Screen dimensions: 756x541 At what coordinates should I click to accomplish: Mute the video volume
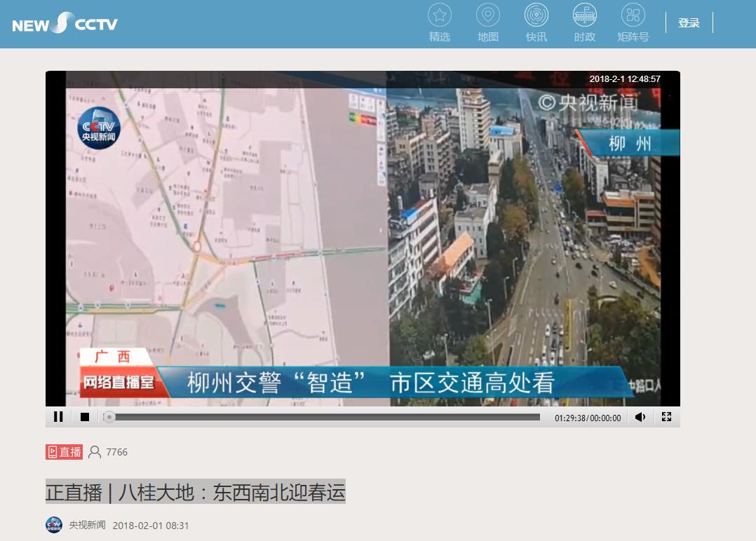point(640,417)
